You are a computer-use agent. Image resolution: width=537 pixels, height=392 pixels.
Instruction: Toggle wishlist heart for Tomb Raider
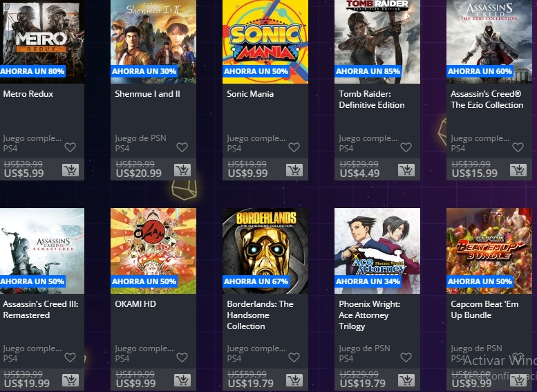406,147
